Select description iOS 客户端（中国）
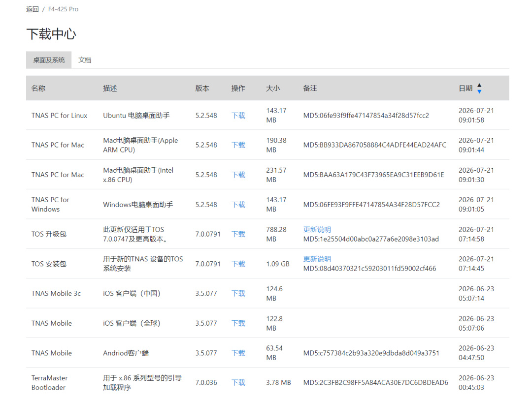The width and height of the screenshot is (532, 400). [132, 294]
